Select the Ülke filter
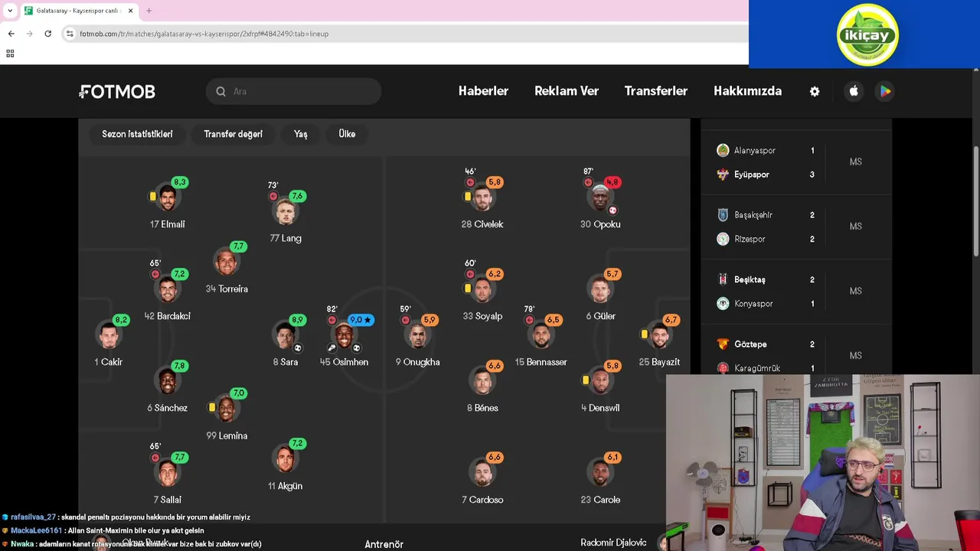This screenshot has height=551, width=980. pyautogui.click(x=347, y=134)
